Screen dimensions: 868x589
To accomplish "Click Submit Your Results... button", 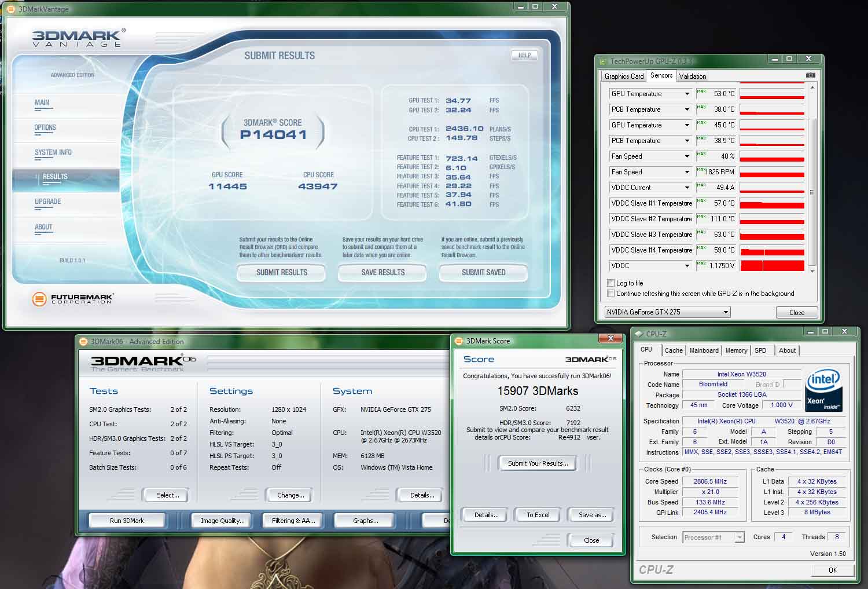I will click(x=538, y=463).
